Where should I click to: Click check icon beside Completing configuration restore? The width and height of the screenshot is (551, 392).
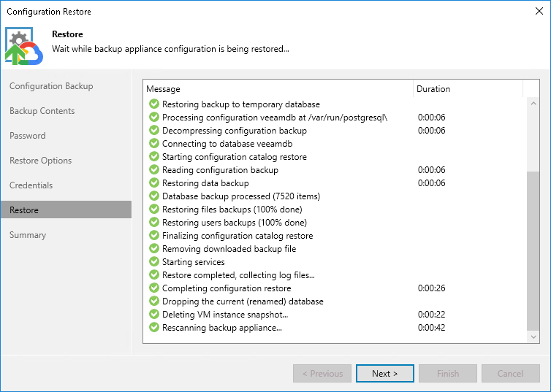coord(154,288)
